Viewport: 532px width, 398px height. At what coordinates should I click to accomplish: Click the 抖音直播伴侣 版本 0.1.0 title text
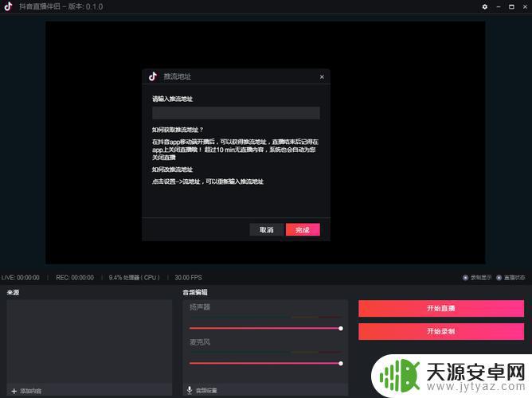[x=61, y=6]
